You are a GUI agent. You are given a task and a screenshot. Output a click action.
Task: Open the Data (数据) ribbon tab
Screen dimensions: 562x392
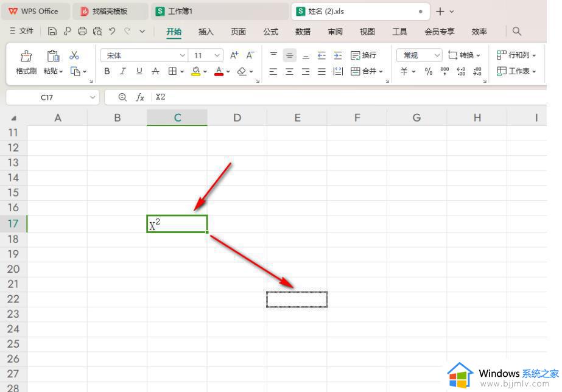click(303, 32)
